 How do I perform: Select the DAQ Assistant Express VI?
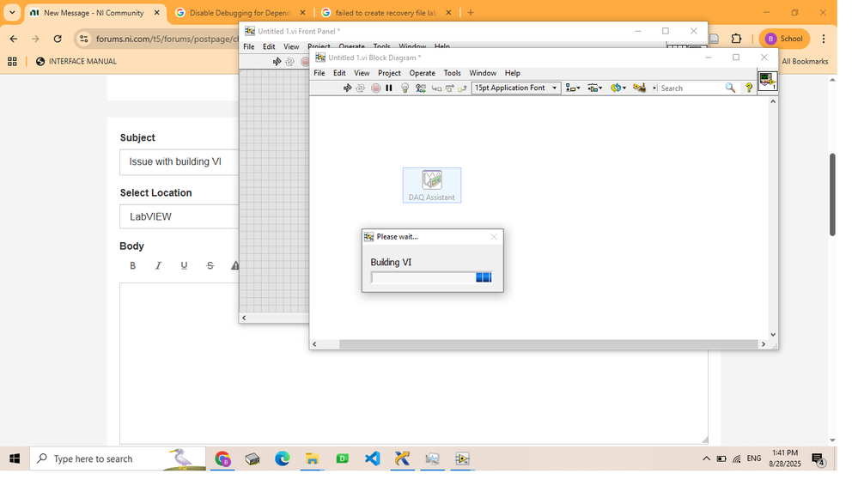[432, 185]
